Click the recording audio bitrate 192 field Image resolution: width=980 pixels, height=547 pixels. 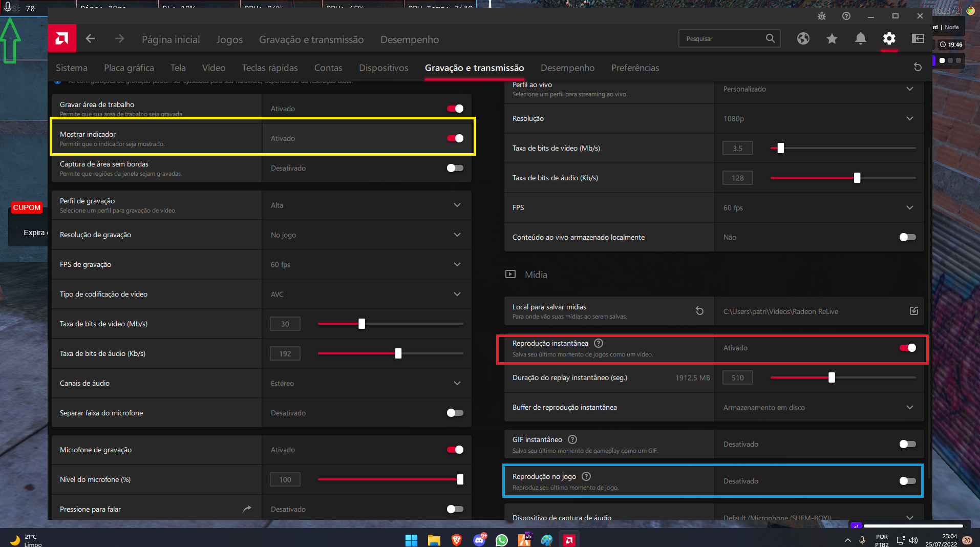point(285,353)
